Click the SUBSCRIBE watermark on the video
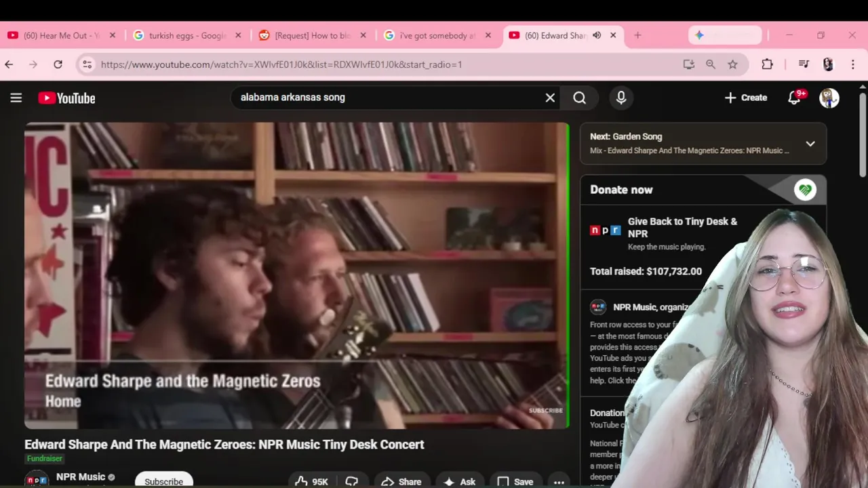Image resolution: width=868 pixels, height=488 pixels. tap(546, 410)
